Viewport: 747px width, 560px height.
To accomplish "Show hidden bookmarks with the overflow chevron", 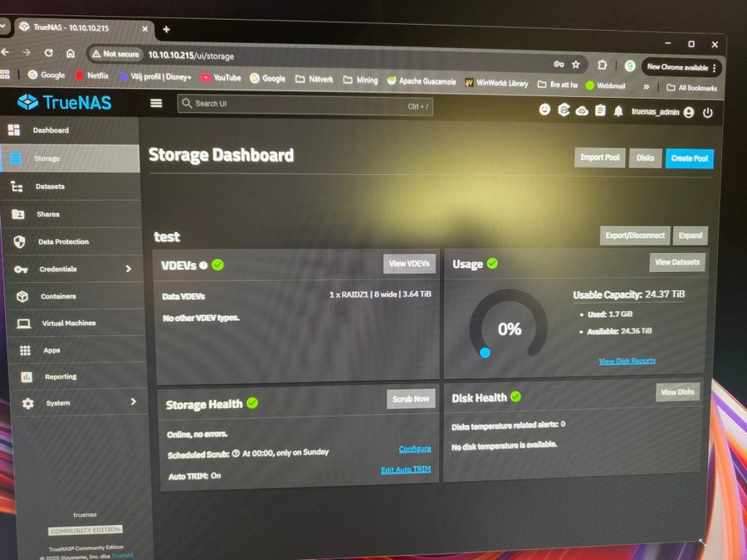I will click(x=646, y=86).
